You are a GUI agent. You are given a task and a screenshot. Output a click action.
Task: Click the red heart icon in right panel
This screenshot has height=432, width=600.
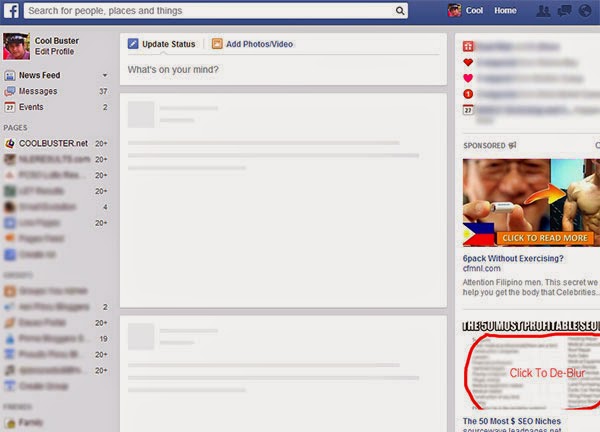pos(468,62)
